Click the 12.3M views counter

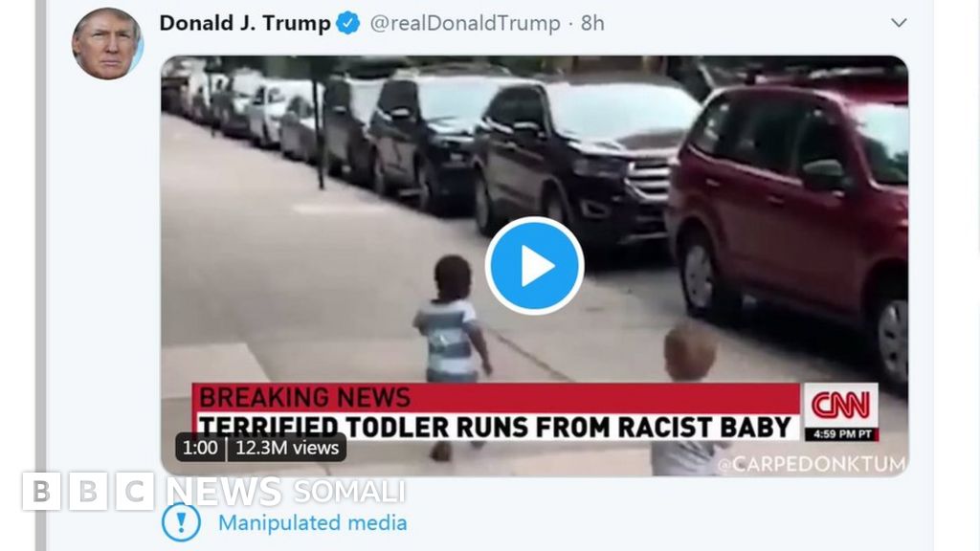[287, 448]
